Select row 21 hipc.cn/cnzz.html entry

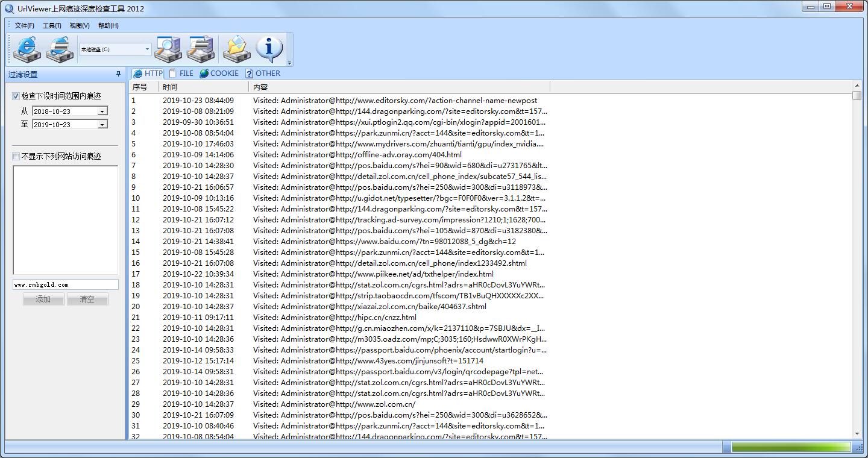pos(339,318)
